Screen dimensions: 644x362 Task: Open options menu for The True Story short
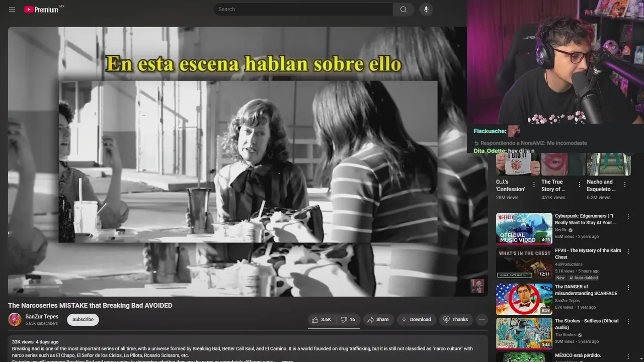click(580, 185)
